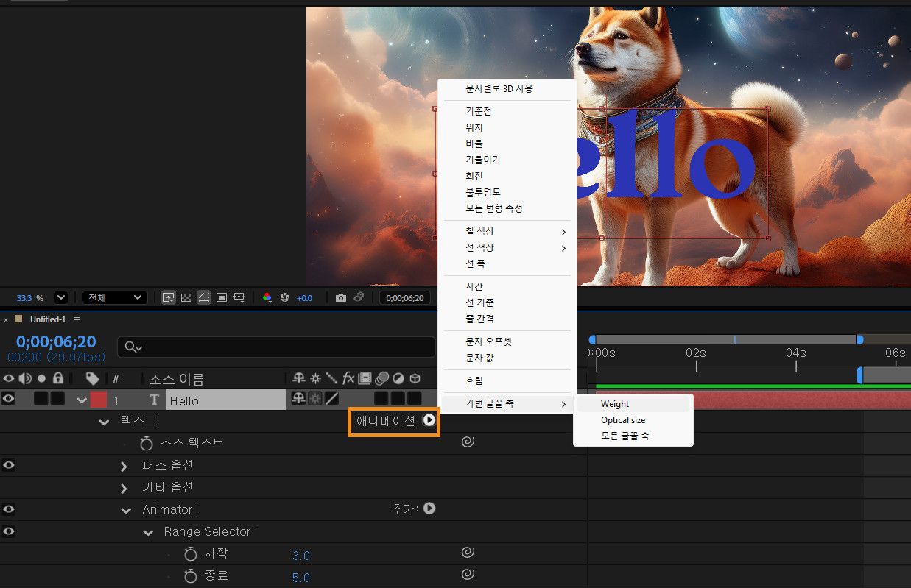Viewport: 911px width, 588px height.
Task: Click the audio speaker column header icon
Action: click(25, 378)
